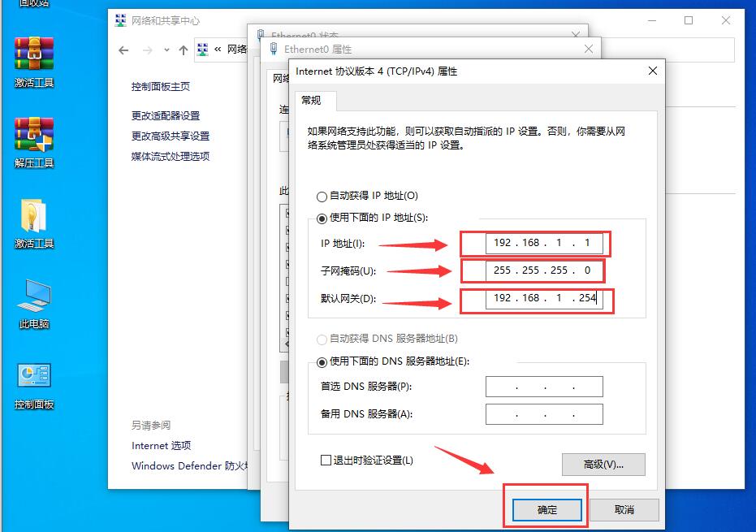Click the 首选 DNS 服务器 input field

544,387
